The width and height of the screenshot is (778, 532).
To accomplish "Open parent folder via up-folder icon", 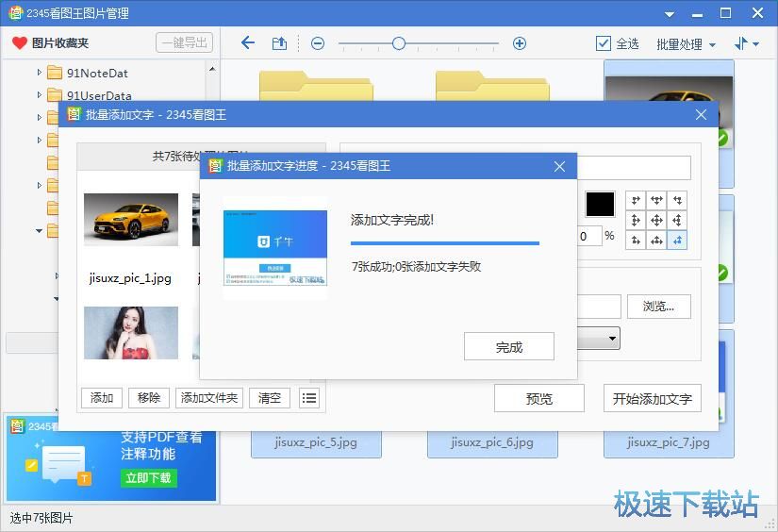I will (x=279, y=43).
